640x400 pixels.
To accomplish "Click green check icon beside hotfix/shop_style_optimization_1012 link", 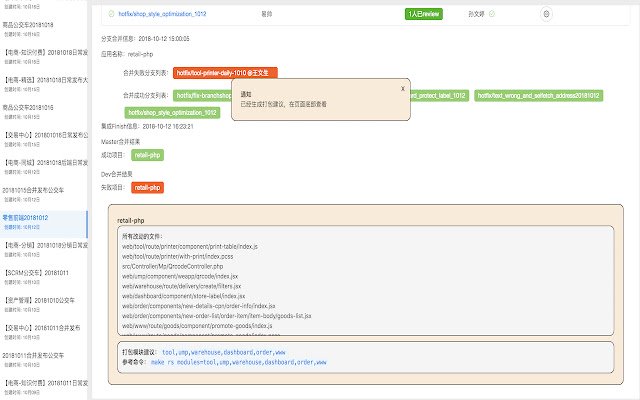I will pyautogui.click(x=111, y=14).
